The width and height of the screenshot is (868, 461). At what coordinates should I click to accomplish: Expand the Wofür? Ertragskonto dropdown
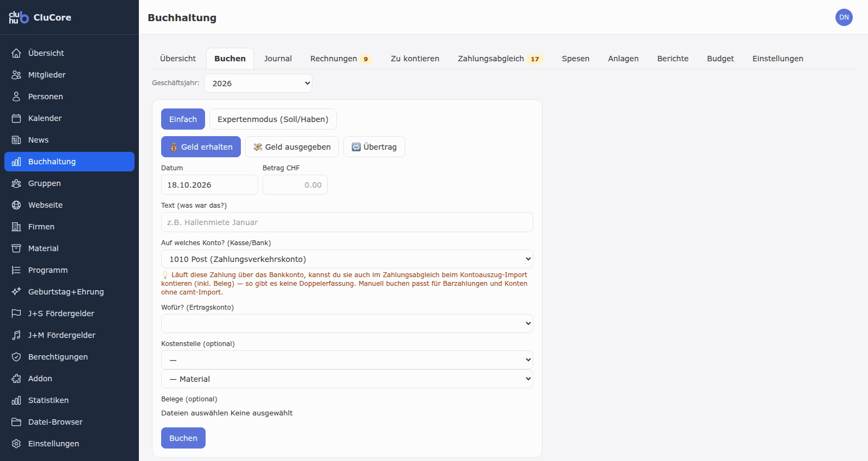point(347,324)
